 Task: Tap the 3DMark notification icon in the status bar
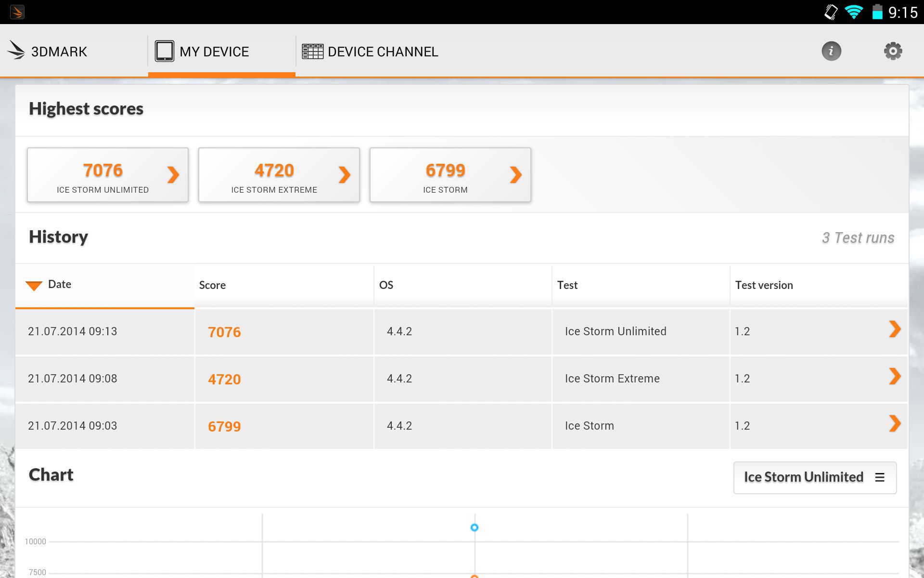(17, 12)
